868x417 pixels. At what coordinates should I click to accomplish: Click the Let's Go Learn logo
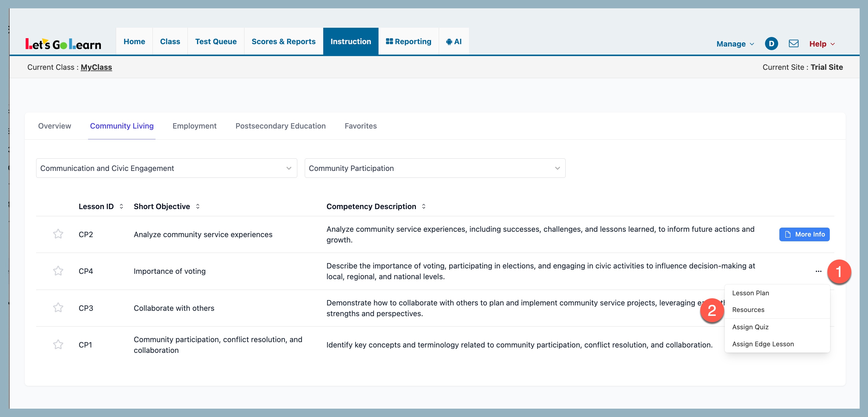click(x=63, y=44)
